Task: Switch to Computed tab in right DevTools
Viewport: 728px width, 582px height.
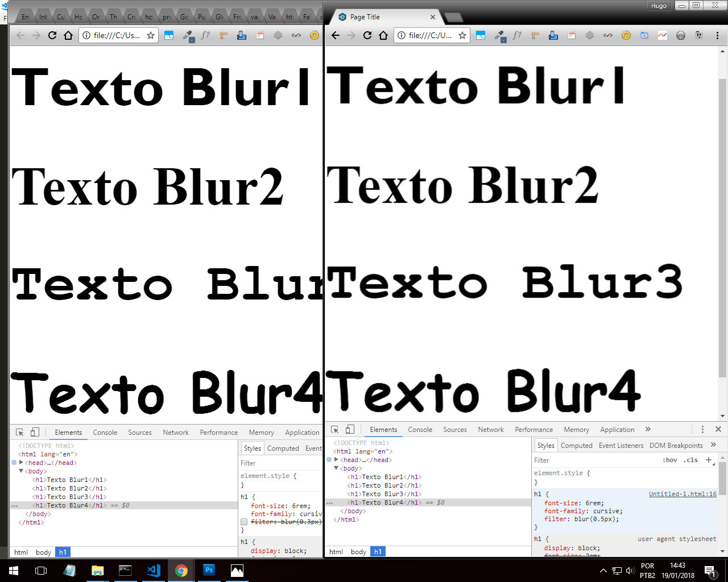Action: (x=576, y=445)
